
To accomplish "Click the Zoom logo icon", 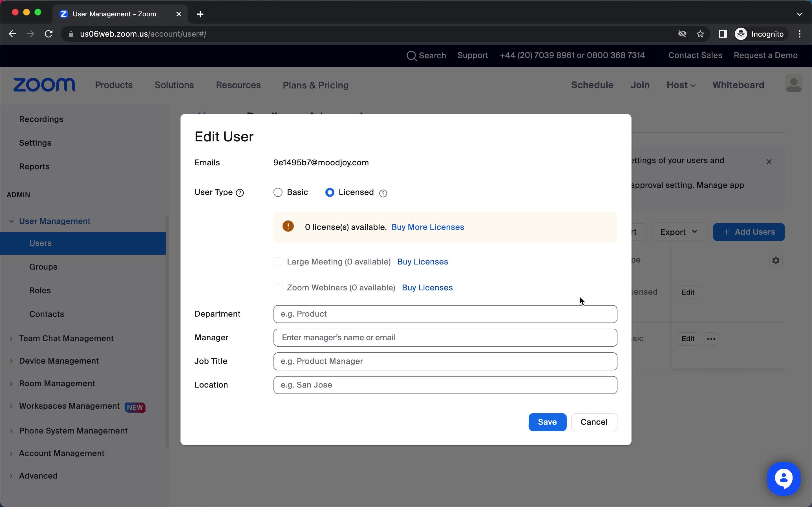I will (45, 85).
